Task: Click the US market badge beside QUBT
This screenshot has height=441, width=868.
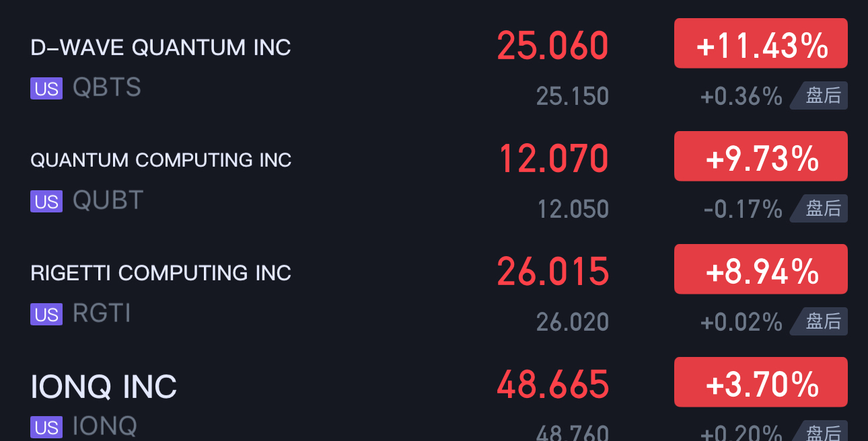Action: tap(46, 202)
